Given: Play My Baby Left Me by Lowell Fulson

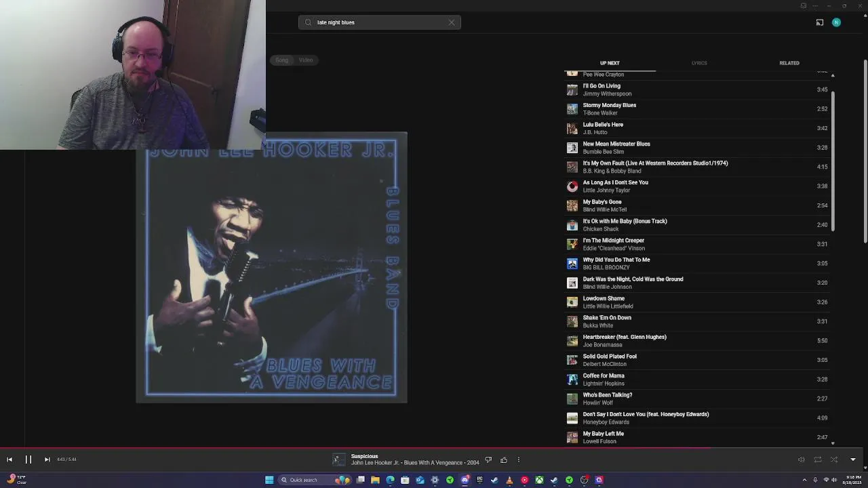Looking at the screenshot, I should pyautogui.click(x=697, y=437).
